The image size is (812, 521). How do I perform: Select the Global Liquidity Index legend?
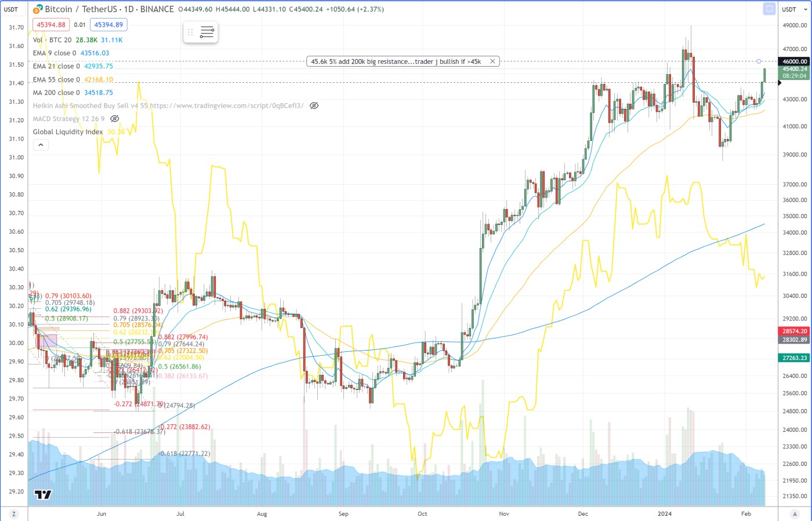(68, 132)
